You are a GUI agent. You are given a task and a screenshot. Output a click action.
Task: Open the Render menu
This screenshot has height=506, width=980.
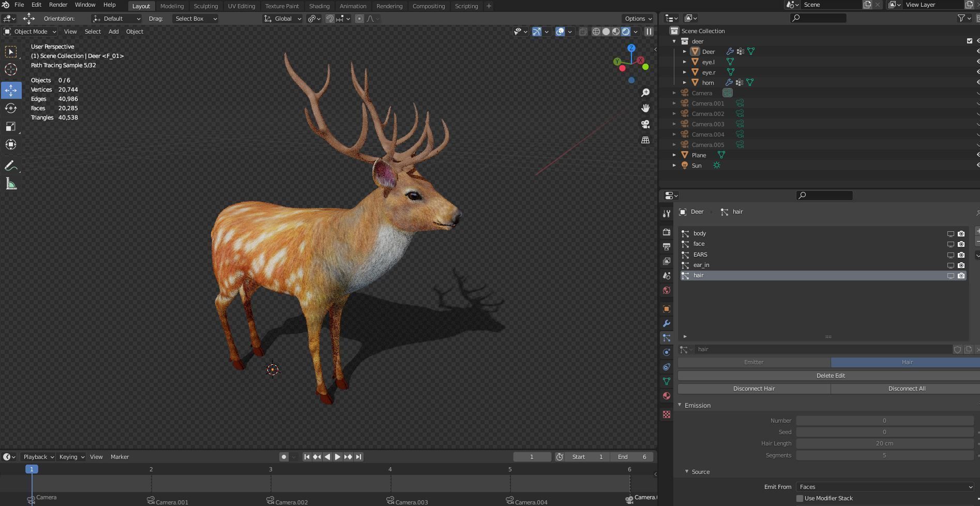[x=58, y=5]
